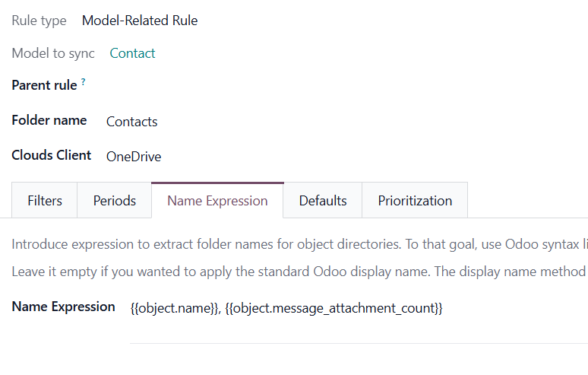Screen dimensions: 588x375
Task: Open the Prioritization tab
Action: tap(415, 201)
